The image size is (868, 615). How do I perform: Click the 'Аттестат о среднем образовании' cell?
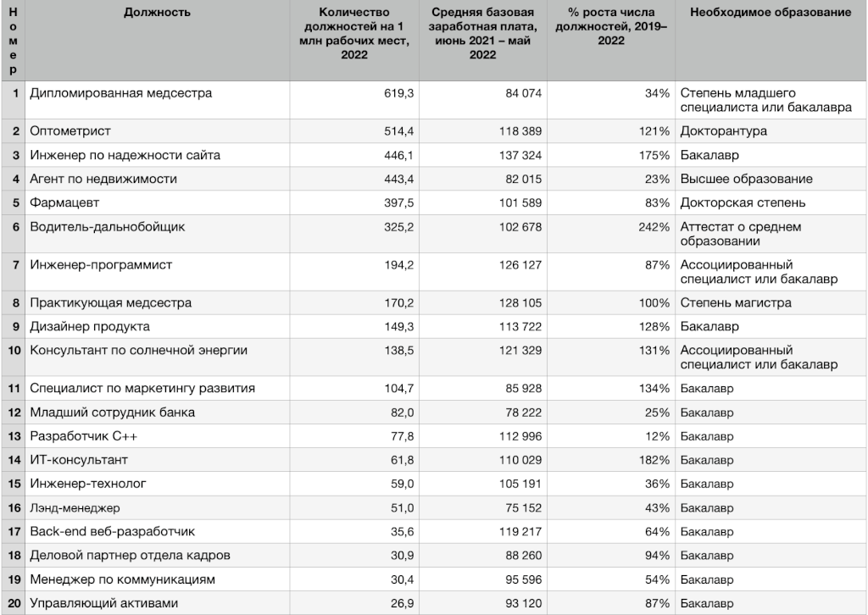coord(740,234)
